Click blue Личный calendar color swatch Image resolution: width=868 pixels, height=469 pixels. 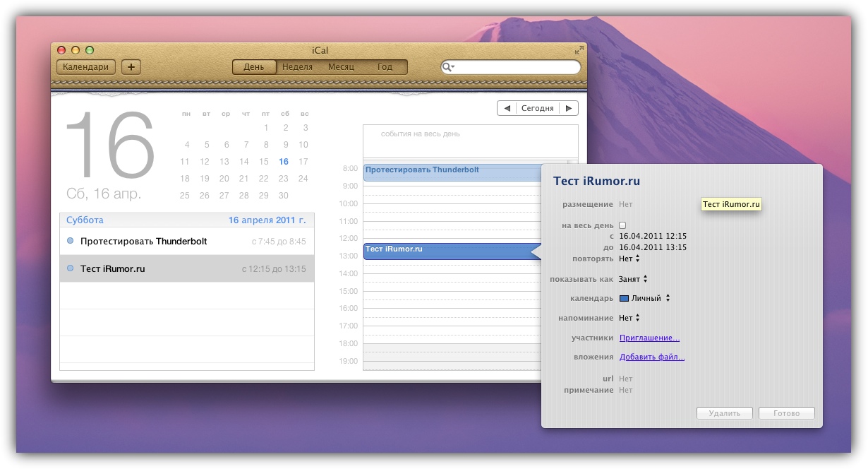tap(624, 298)
